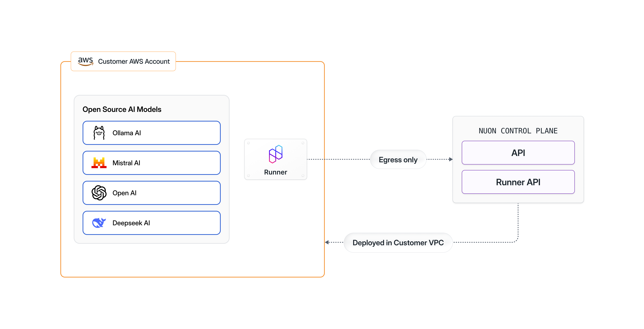Image resolution: width=644 pixels, height=329 pixels.
Task: Click the AWS logo icon
Action: pyautogui.click(x=86, y=61)
